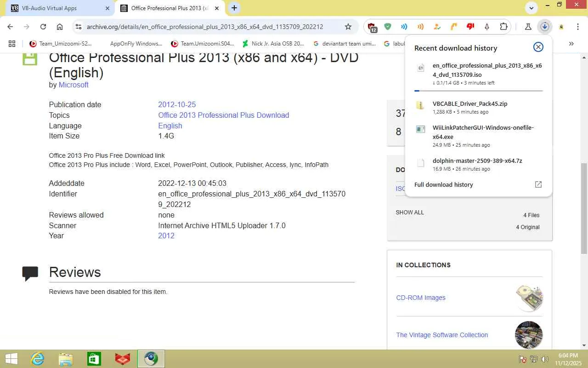Open the Office 2013 Professional Plus Download topic
588x368 pixels.
(224, 115)
